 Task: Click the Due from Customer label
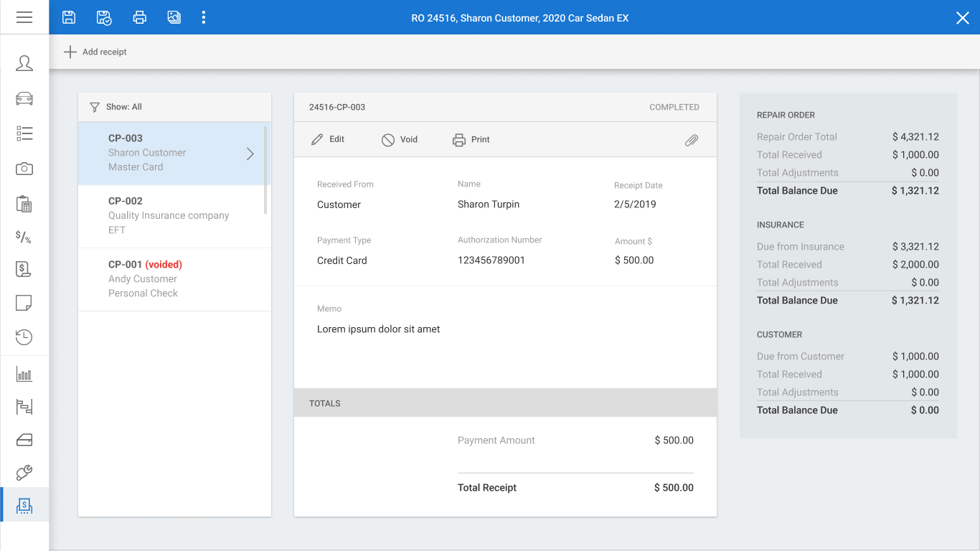point(801,356)
